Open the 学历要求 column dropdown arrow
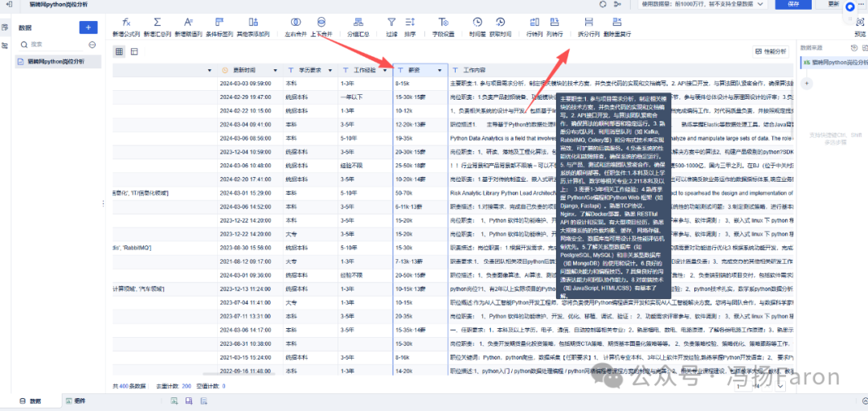This screenshot has width=868, height=411. (x=330, y=70)
